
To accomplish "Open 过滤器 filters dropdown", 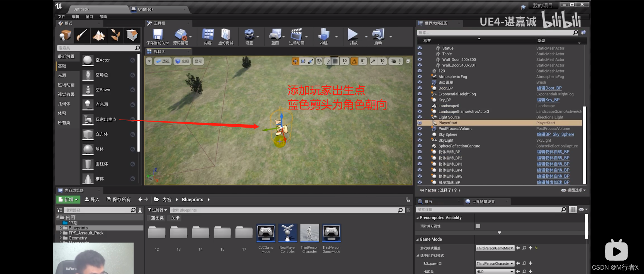I will (157, 210).
